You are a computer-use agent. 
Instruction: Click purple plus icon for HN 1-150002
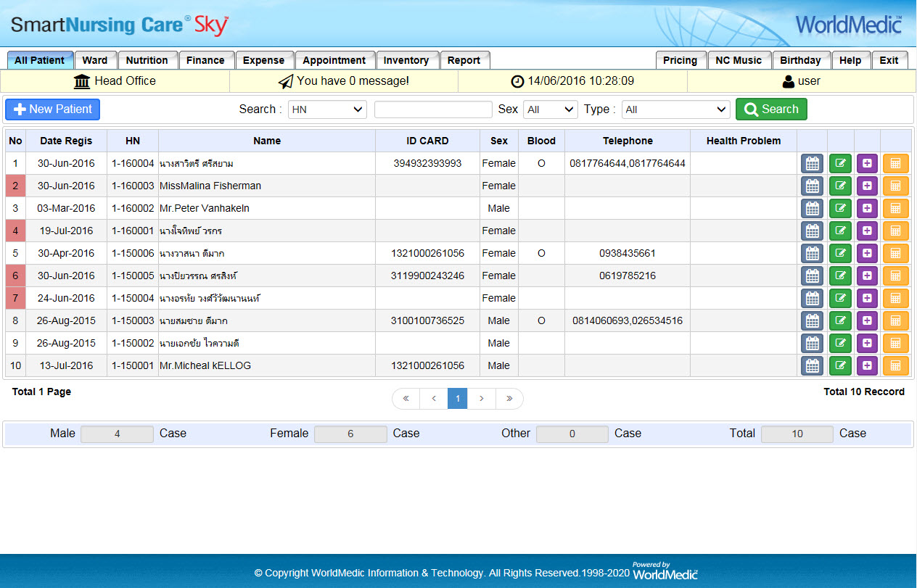867,344
